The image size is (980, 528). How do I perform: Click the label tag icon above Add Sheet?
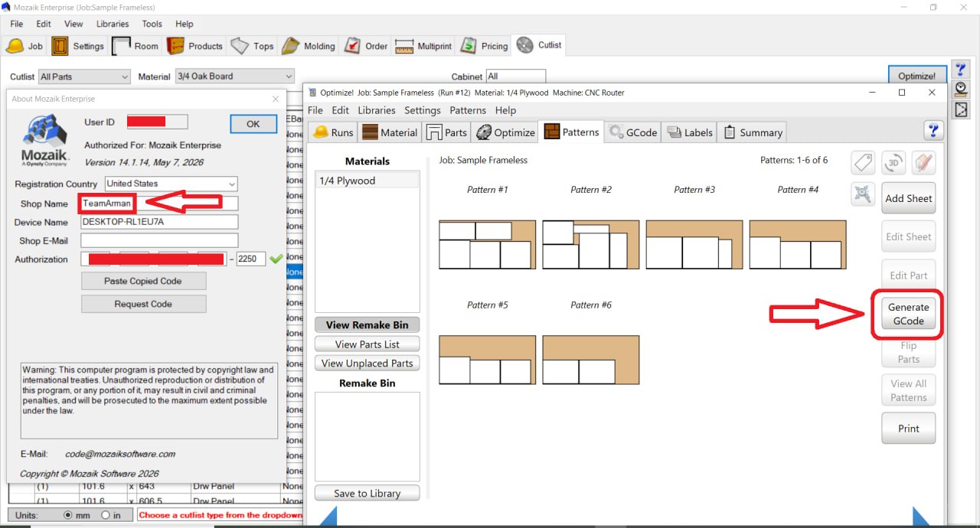[864, 162]
